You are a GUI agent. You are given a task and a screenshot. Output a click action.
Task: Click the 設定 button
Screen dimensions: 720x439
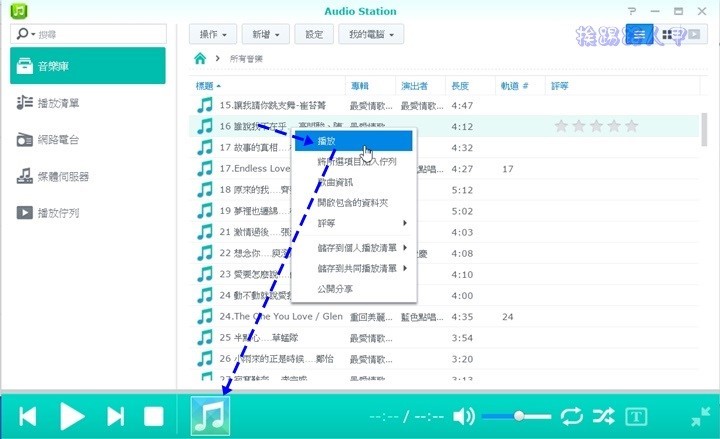(x=314, y=34)
